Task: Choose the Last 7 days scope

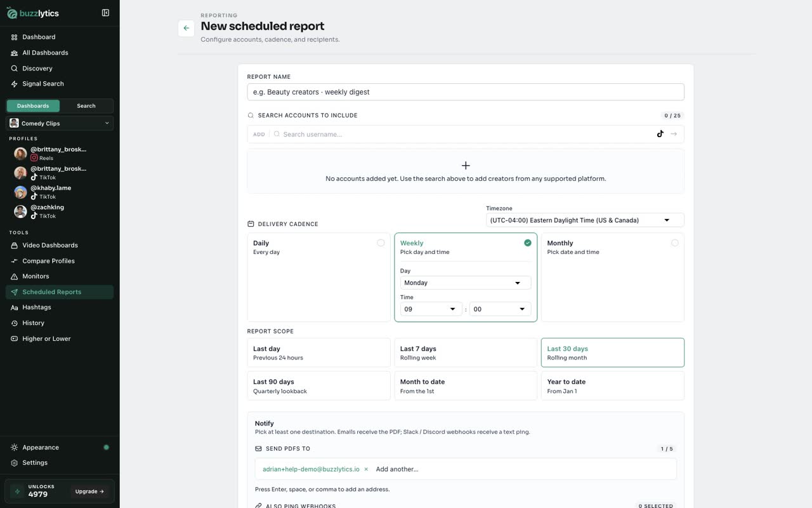Action: click(466, 352)
